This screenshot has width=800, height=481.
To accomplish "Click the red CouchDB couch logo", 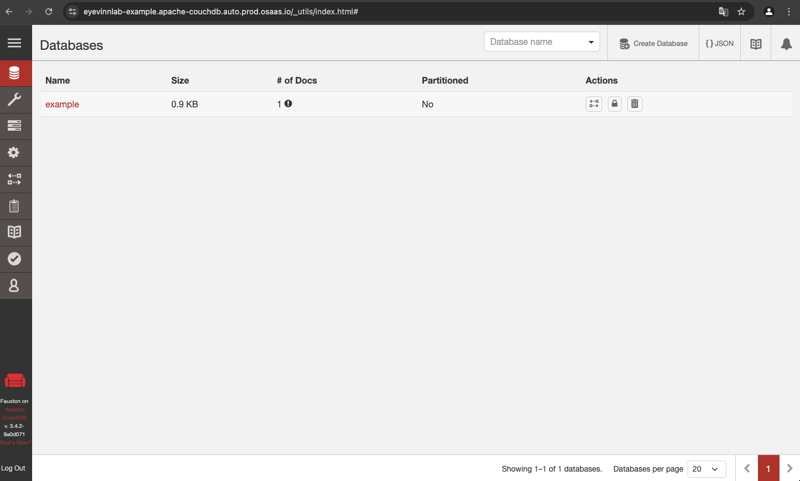I will tap(15, 381).
